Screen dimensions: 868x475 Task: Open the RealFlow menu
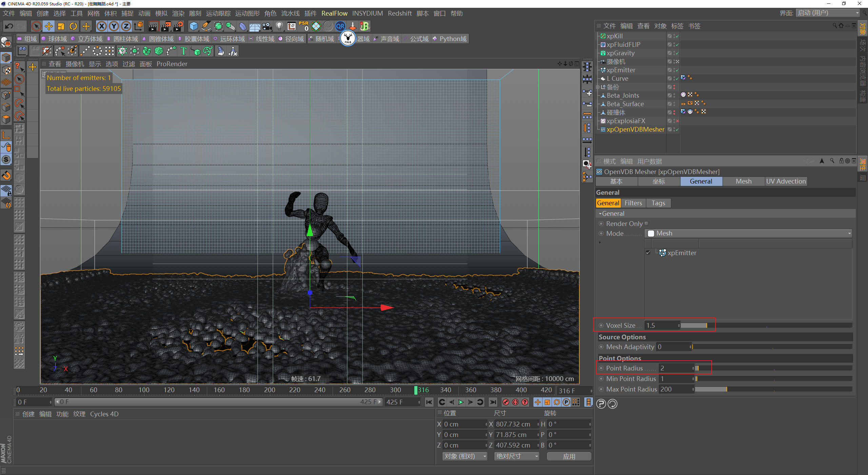tap(334, 13)
